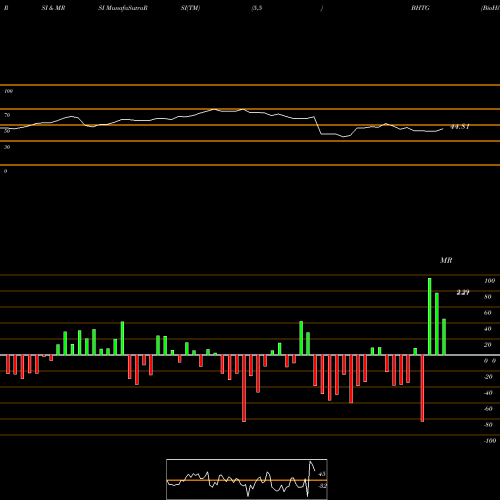
Task: Click the "MR" panel title
Action: (x=446, y=260)
